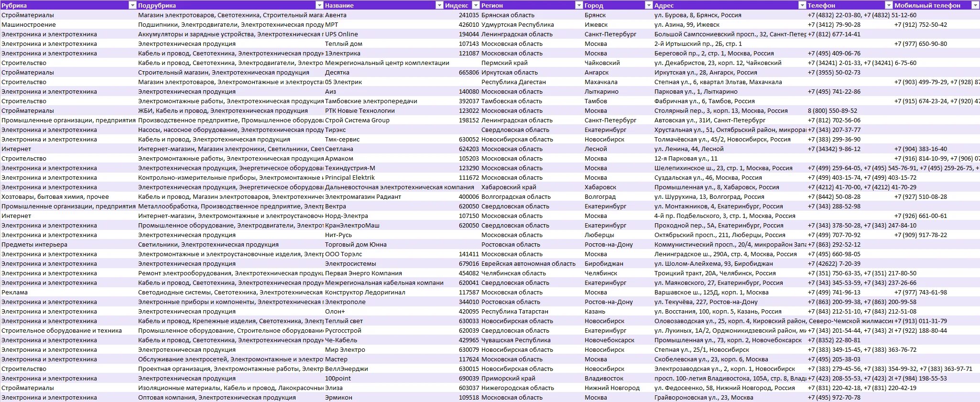This screenshot has height=402, width=980.
Task: Select the Торговый дом Юнна cell
Action: pyautogui.click(x=383, y=244)
